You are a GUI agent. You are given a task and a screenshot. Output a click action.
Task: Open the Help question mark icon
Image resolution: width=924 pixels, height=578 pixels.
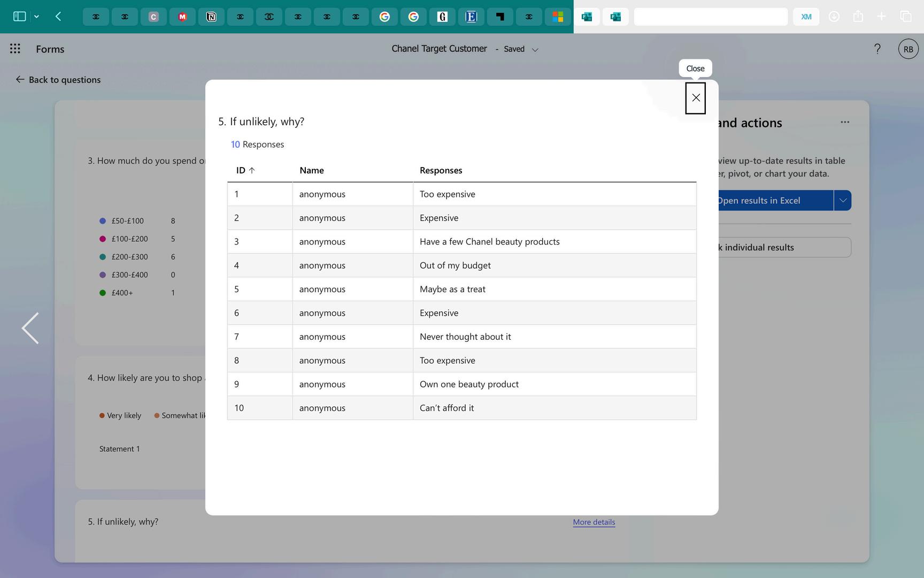(877, 49)
